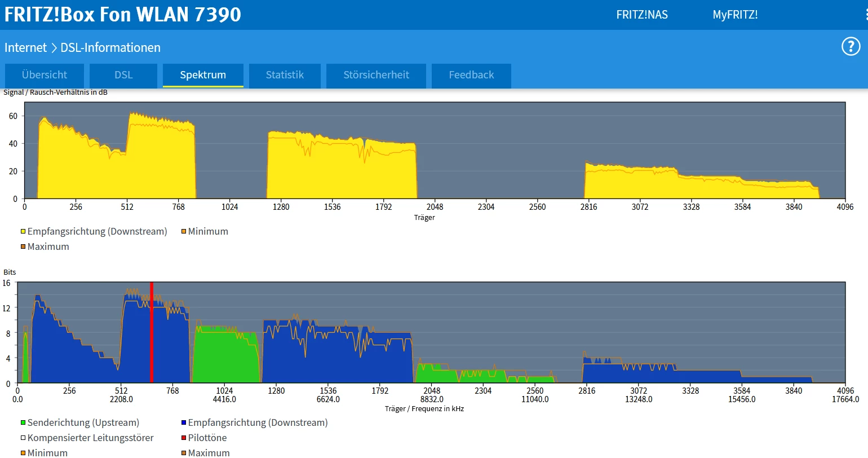Click the Maximum legend swatch under the SNR chart
Viewport: 868px width, 458px height.
[23, 246]
